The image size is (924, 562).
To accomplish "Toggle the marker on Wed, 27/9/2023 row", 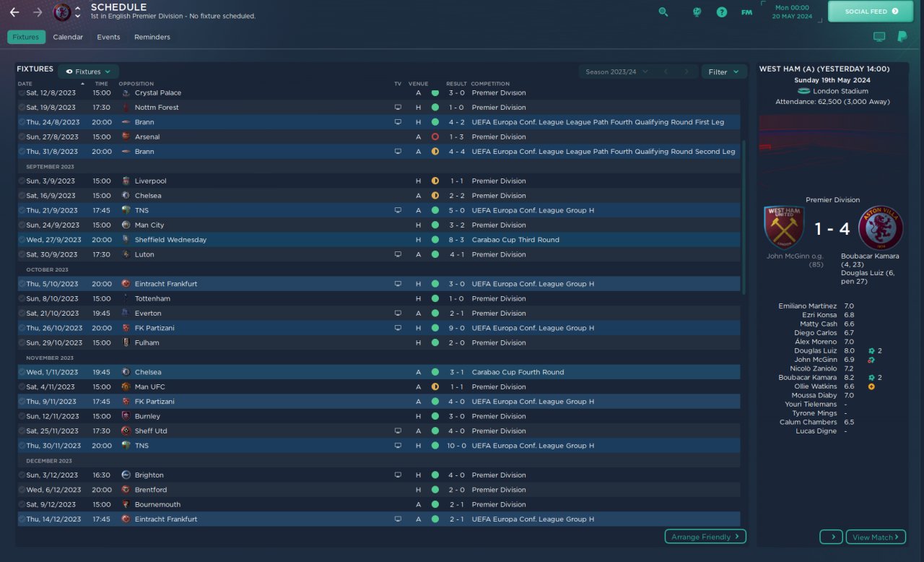I will 22,240.
